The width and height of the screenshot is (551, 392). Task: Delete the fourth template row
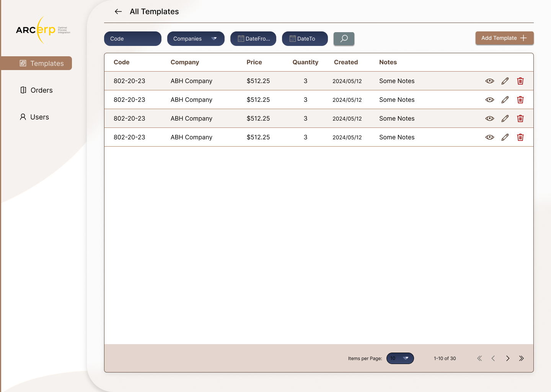coord(520,137)
